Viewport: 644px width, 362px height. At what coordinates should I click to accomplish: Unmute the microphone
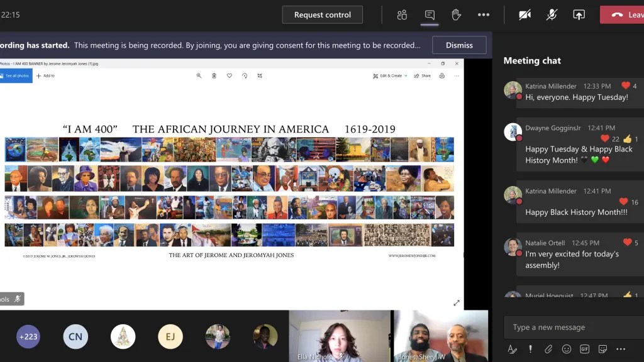tap(552, 15)
